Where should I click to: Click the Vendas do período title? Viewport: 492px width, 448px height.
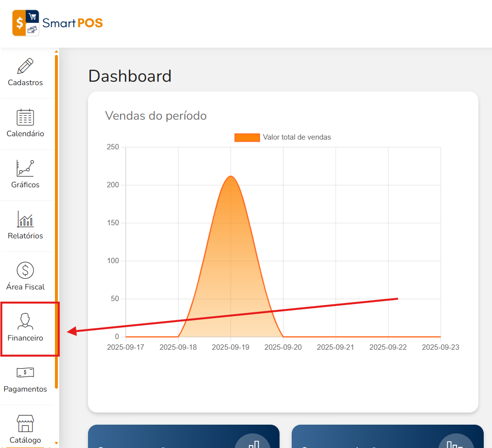156,116
